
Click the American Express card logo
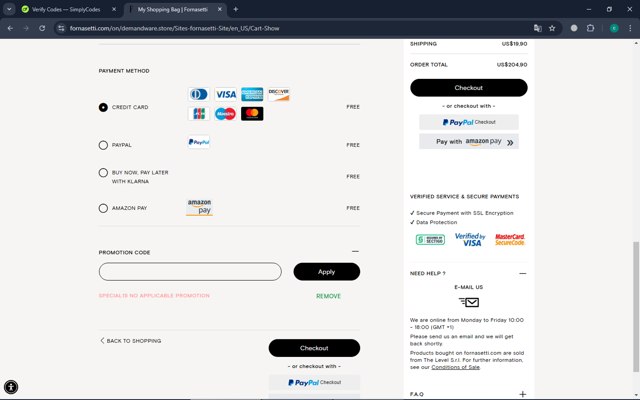click(x=252, y=94)
